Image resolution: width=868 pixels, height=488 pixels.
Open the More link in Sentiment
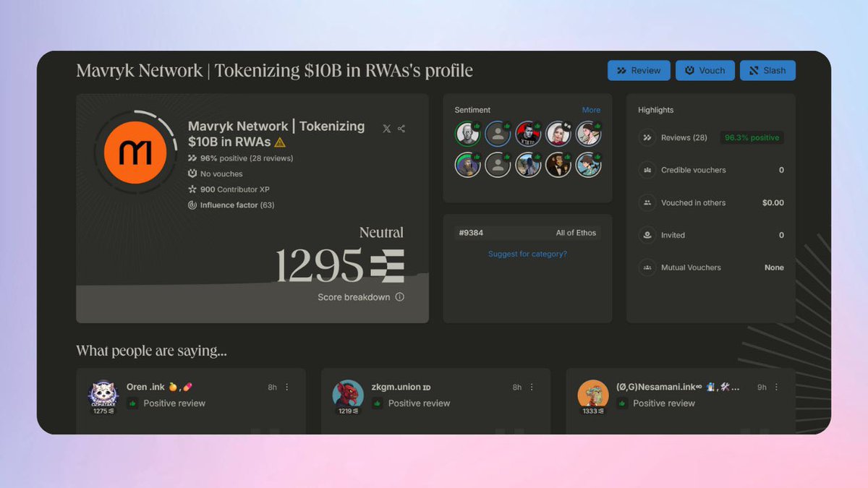pos(591,110)
